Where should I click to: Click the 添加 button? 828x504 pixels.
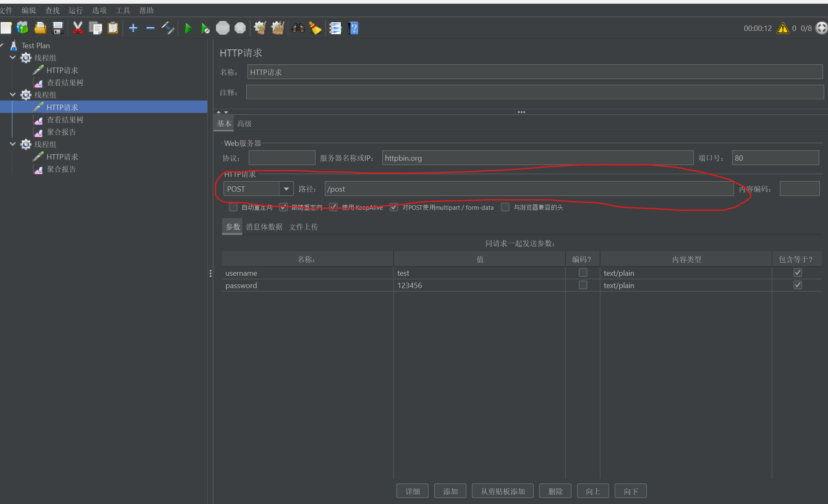[x=450, y=491]
